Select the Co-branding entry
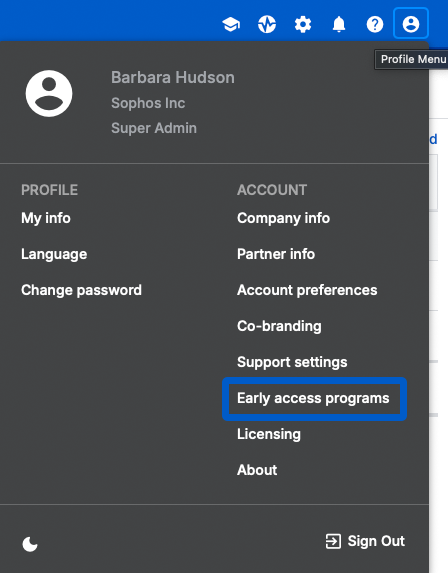 pyautogui.click(x=279, y=326)
